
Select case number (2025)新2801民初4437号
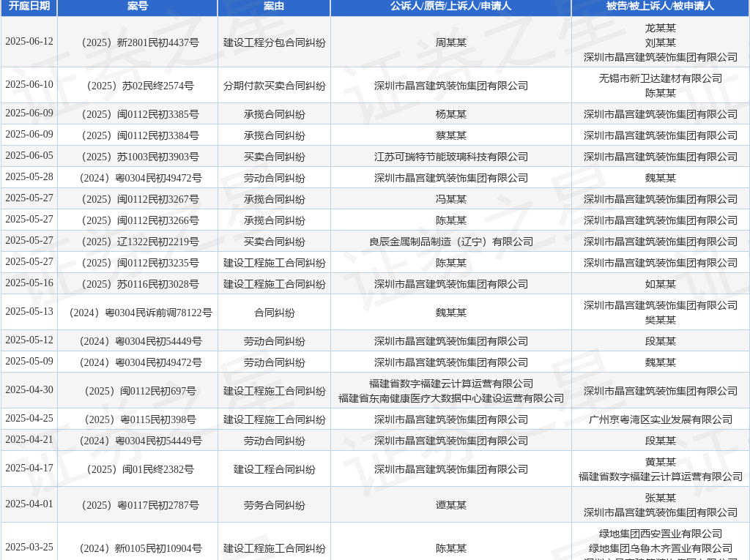coord(138,42)
